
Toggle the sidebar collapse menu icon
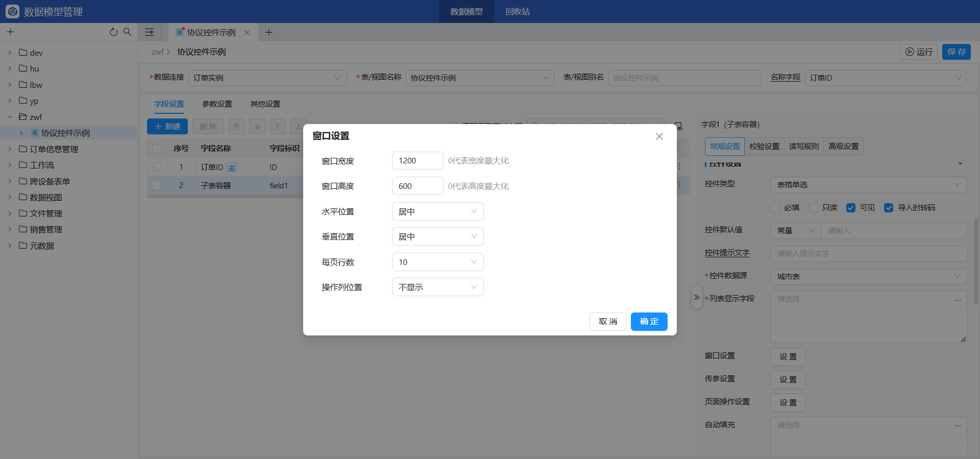pos(150,32)
